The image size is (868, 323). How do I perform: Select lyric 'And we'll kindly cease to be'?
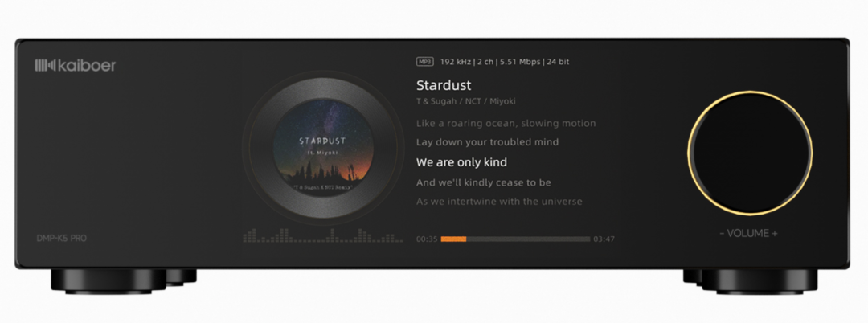(483, 182)
